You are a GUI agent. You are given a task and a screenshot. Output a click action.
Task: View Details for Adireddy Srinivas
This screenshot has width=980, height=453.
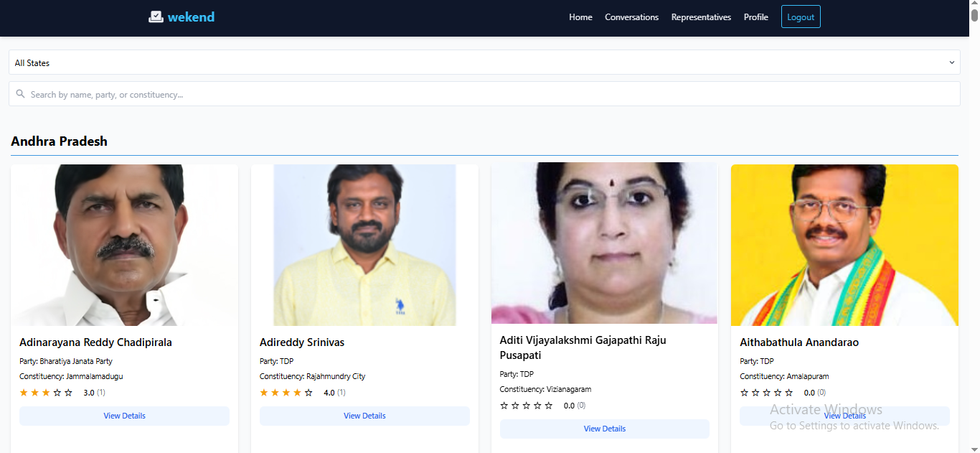364,416
